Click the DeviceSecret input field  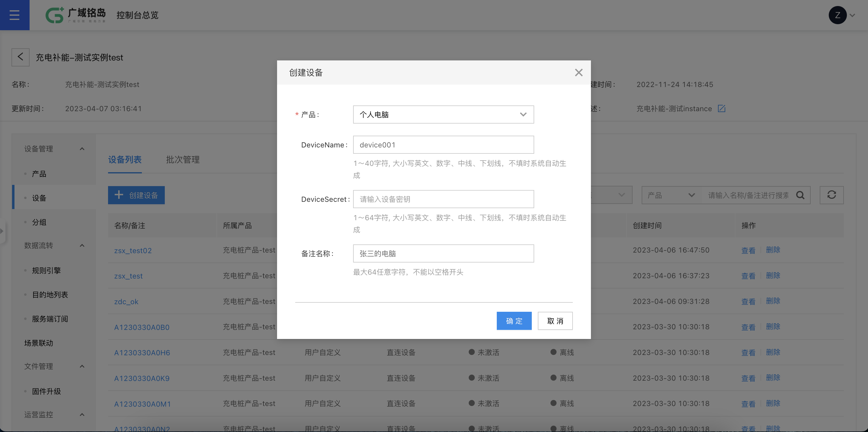(443, 199)
